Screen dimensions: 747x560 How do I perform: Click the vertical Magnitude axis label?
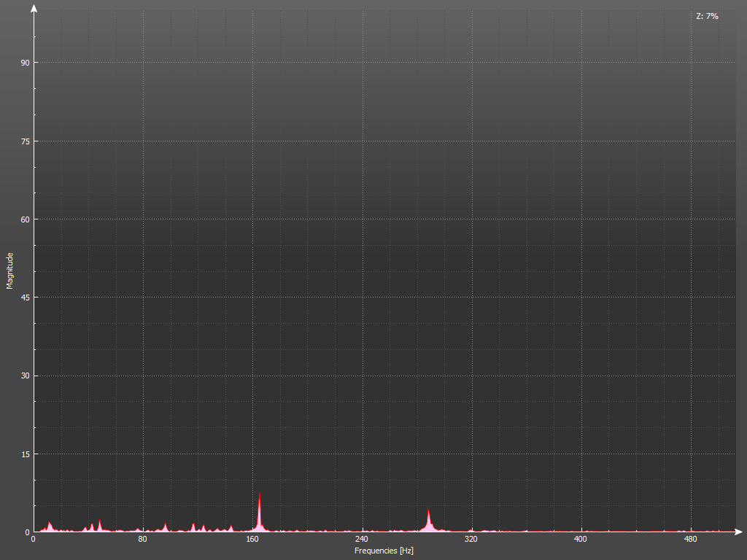[10, 271]
